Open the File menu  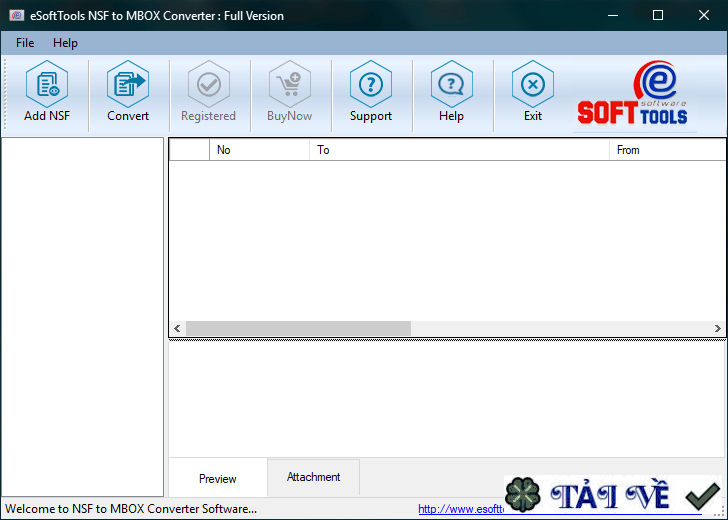(25, 43)
